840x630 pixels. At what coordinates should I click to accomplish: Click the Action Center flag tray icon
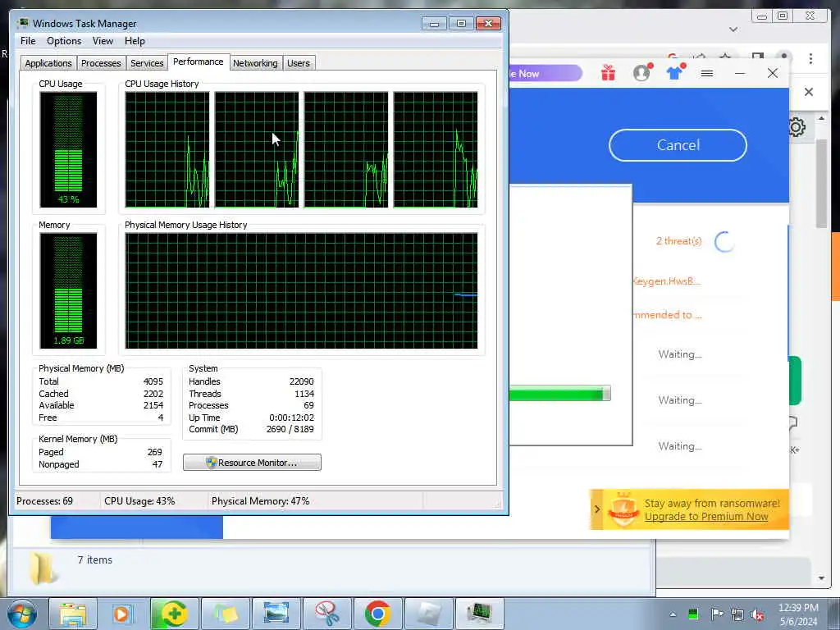point(716,614)
